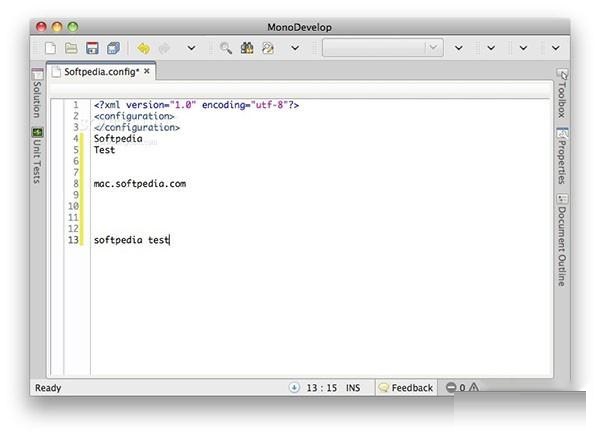The image size is (600, 437).
Task: Click the Replace in Files icon
Action: [x=268, y=48]
